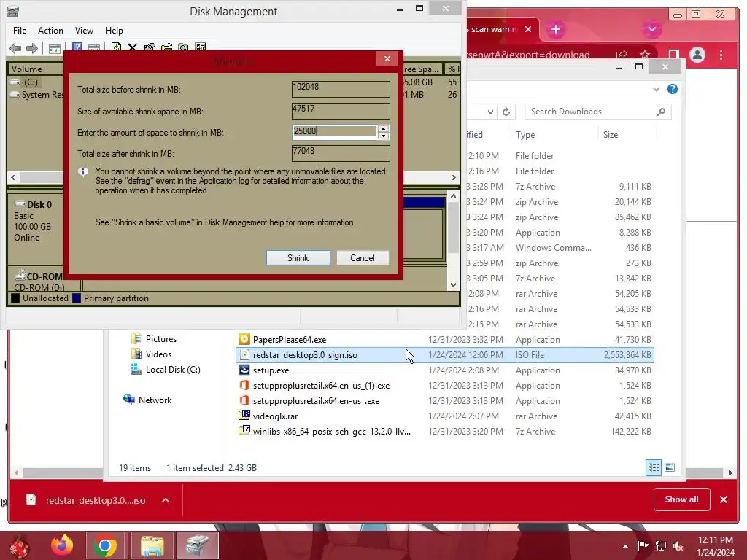
Task: Click the Primary partition blue legend swatch
Action: (x=77, y=298)
